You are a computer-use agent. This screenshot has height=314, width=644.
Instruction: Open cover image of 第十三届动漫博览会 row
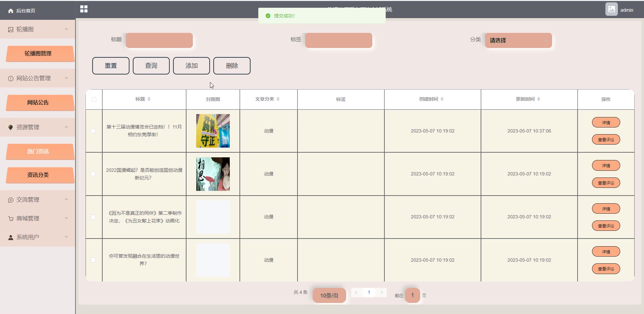coord(213,131)
